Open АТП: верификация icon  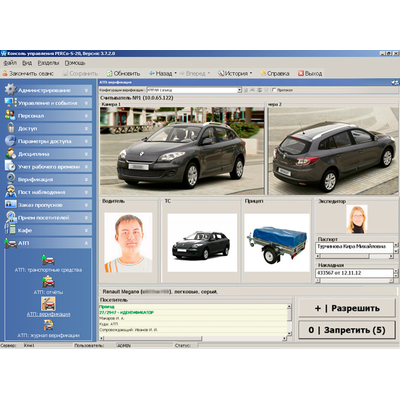pyautogui.click(x=48, y=304)
